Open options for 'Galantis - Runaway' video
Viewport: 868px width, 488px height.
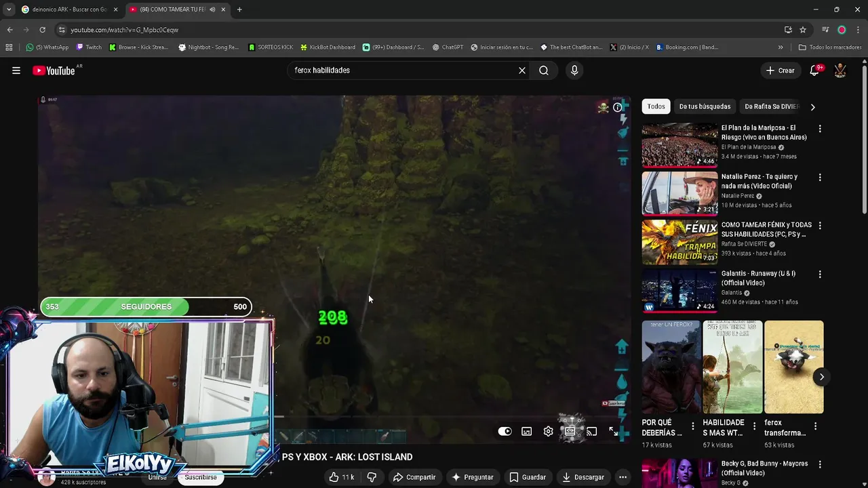(x=820, y=274)
